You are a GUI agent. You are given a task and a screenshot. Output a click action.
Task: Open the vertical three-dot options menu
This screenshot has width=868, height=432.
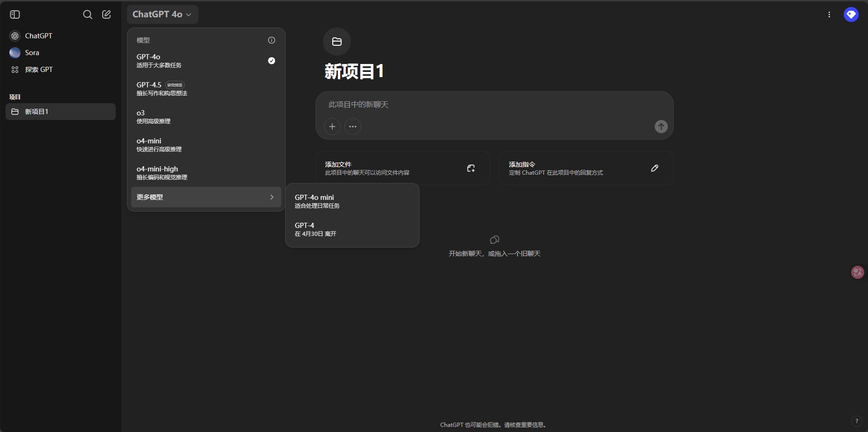click(829, 14)
